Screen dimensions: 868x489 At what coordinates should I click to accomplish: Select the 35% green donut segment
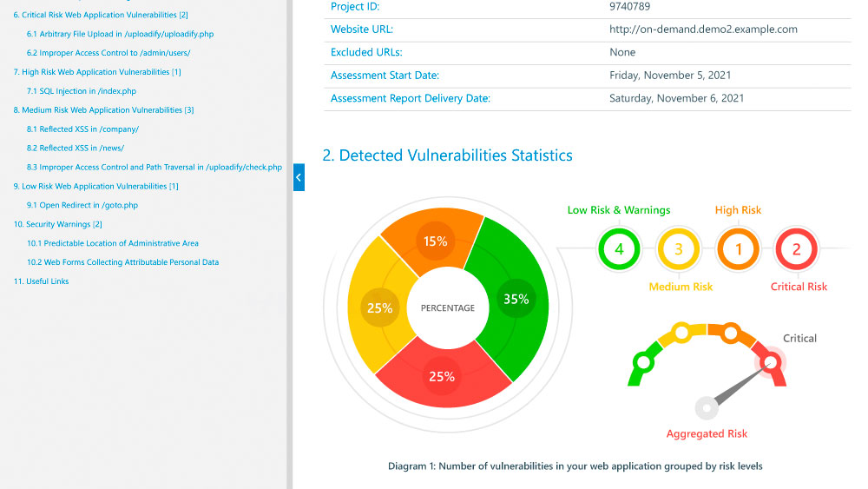point(516,299)
